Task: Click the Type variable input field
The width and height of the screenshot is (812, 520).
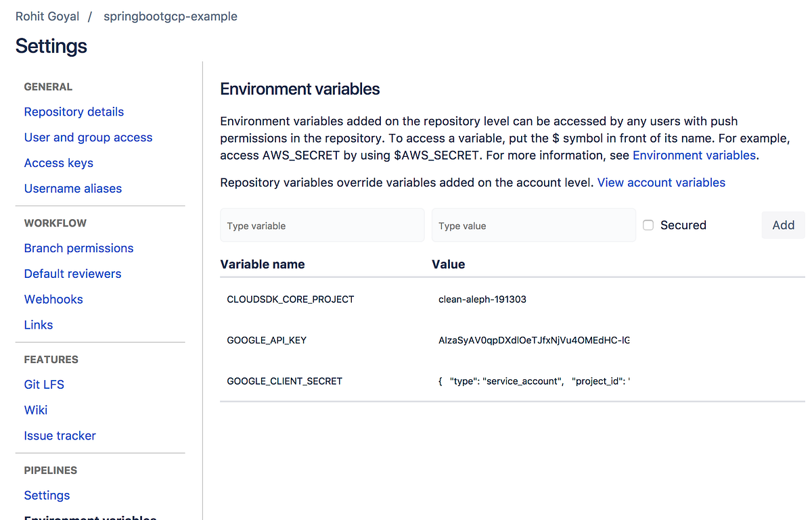Action: [322, 224]
